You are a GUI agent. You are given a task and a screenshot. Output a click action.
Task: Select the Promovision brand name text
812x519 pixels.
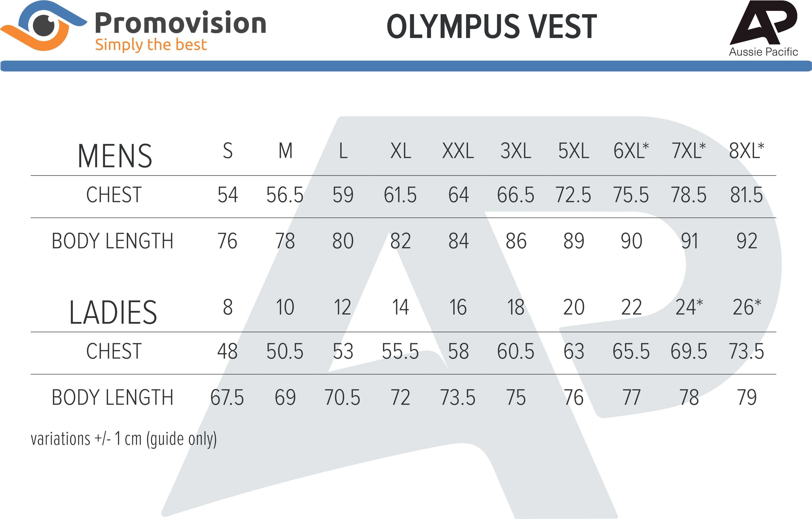[x=181, y=23]
